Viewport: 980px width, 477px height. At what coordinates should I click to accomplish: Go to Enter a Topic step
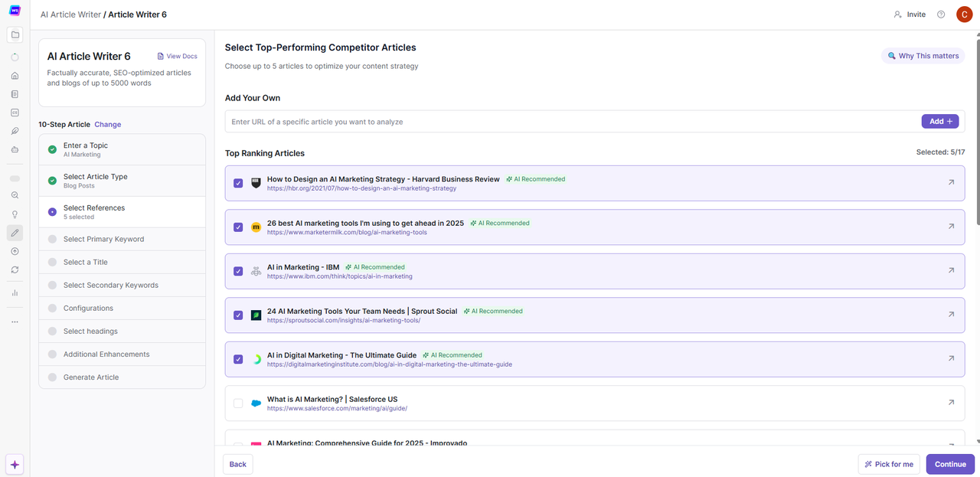coord(122,149)
